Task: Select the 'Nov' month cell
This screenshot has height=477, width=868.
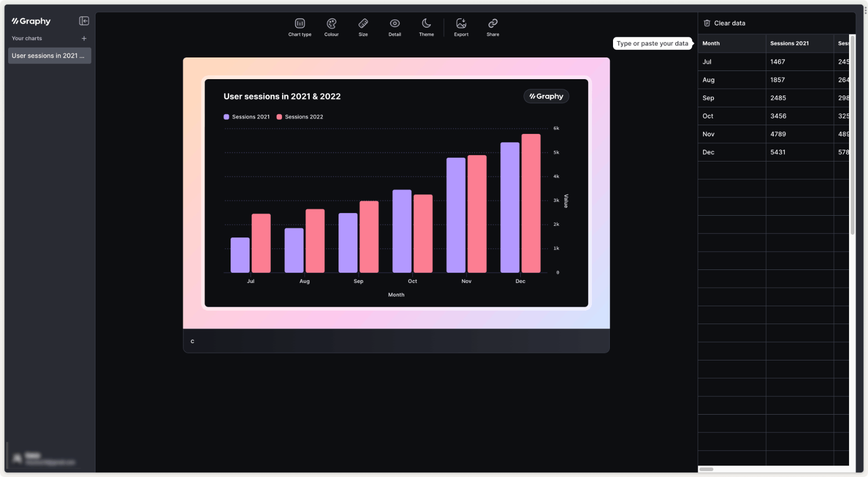Action: tap(732, 134)
